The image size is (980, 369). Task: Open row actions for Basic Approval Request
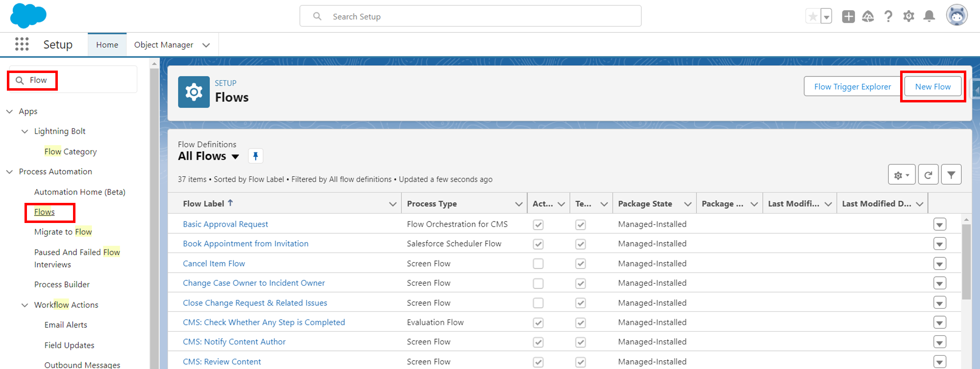939,224
